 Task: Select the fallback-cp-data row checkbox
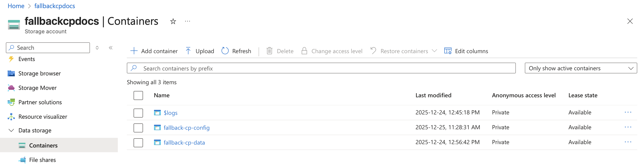coord(138,143)
